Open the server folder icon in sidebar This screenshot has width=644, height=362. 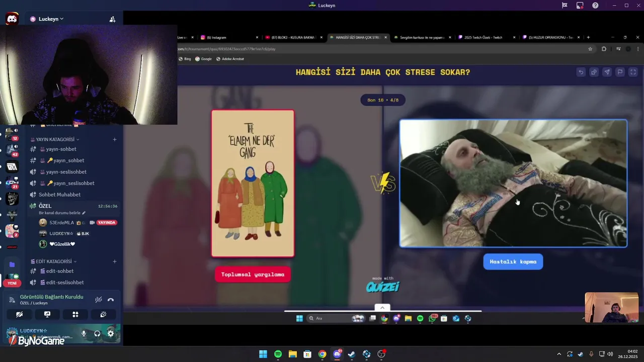(x=12, y=264)
